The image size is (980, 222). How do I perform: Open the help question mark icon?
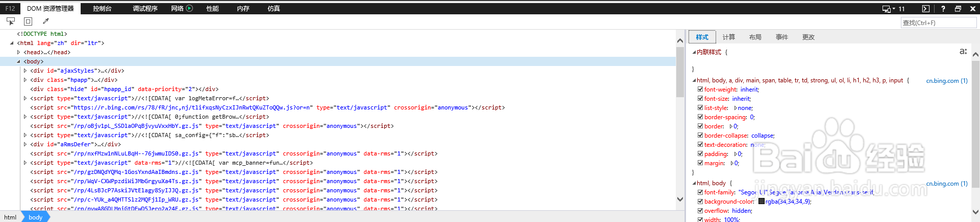pyautogui.click(x=943, y=9)
